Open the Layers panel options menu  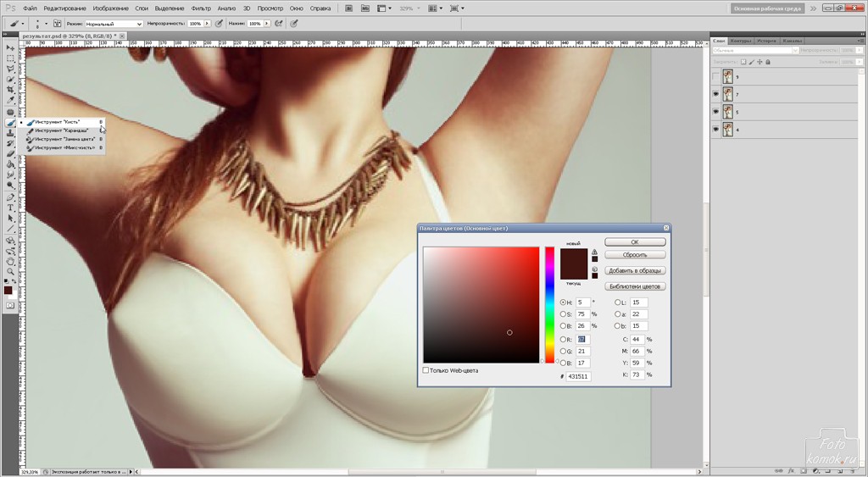point(861,41)
